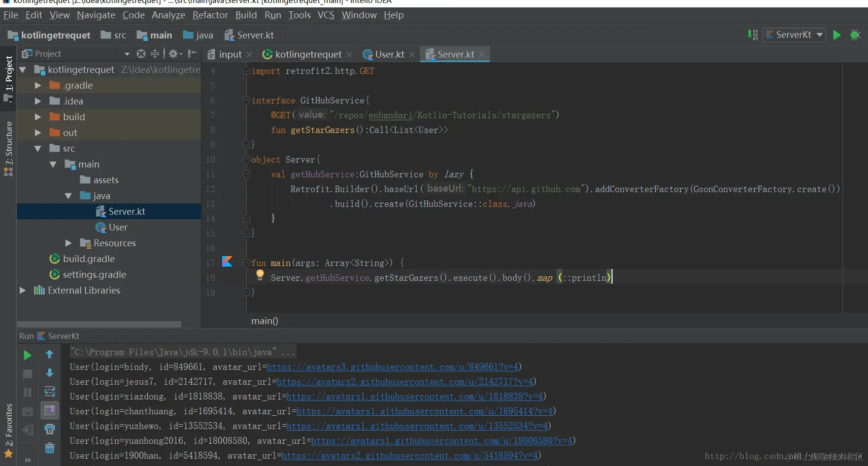
Task: Expand the build folder
Action: point(38,117)
